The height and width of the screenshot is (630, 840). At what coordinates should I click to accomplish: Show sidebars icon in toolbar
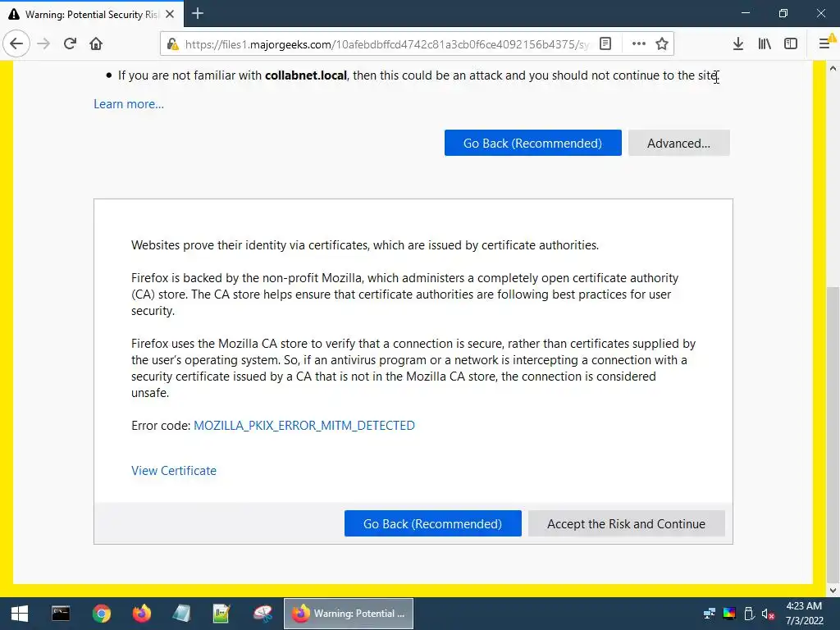tap(791, 43)
